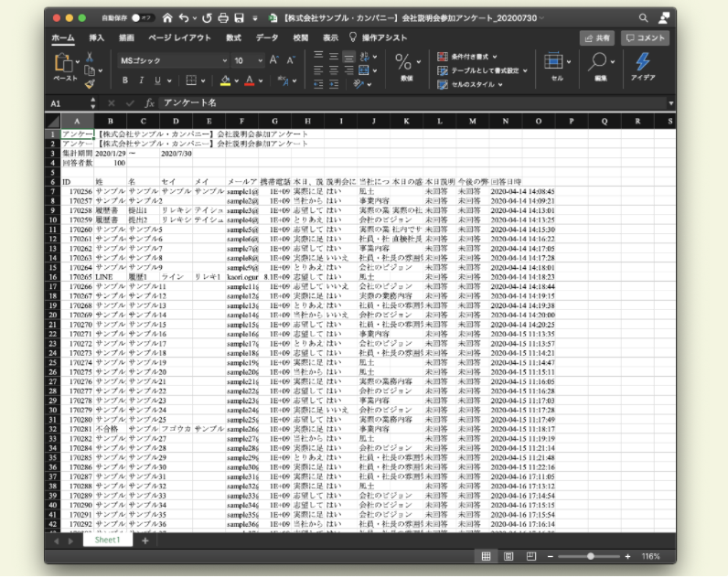Click the format painter brush icon
Screen dimensions: 728x578
(x=90, y=83)
